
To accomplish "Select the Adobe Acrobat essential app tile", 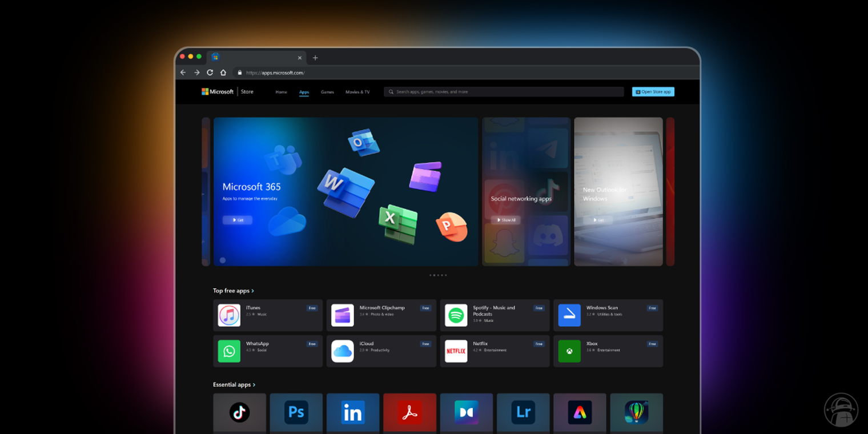I will point(409,413).
